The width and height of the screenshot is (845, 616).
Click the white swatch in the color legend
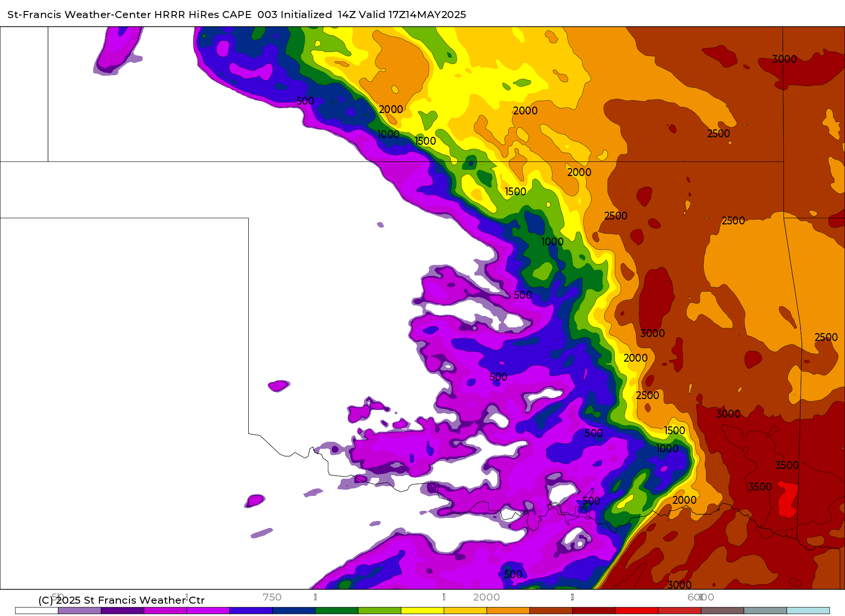(x=37, y=610)
